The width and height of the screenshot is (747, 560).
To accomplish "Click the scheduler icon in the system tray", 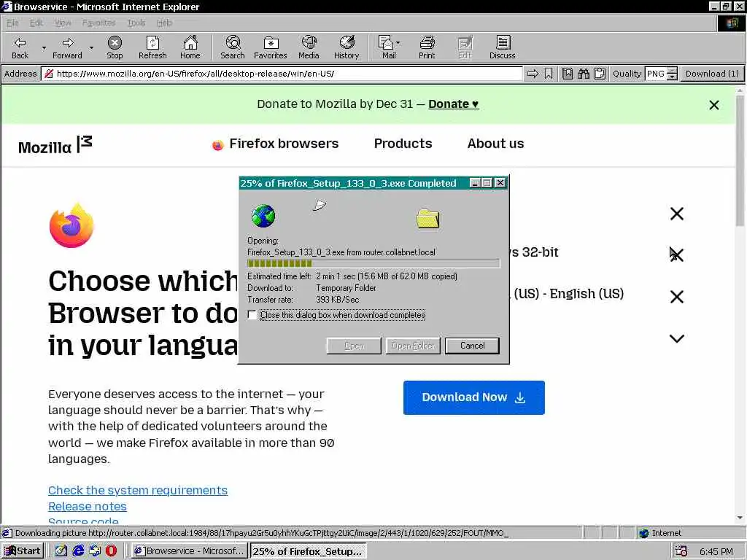I will click(681, 551).
